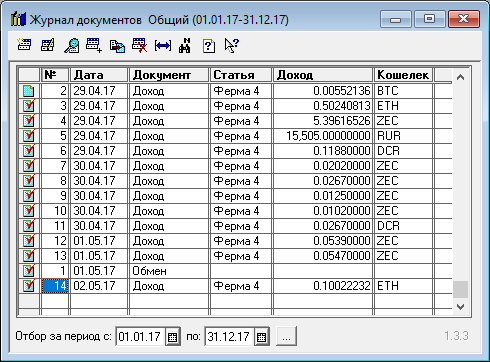Click the start date field 01.01.17
The height and width of the screenshot is (362, 490).
140,336
